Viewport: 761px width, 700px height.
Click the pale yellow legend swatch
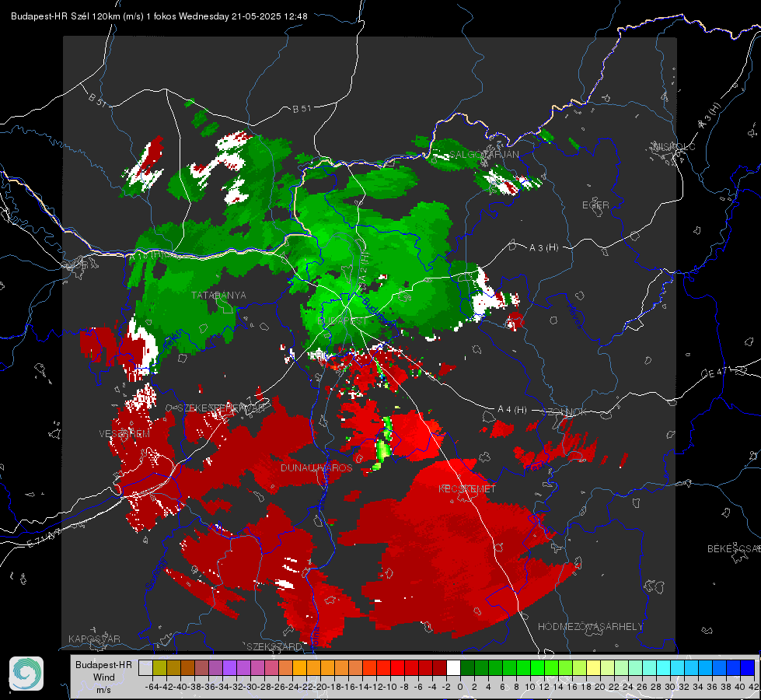tap(594, 668)
